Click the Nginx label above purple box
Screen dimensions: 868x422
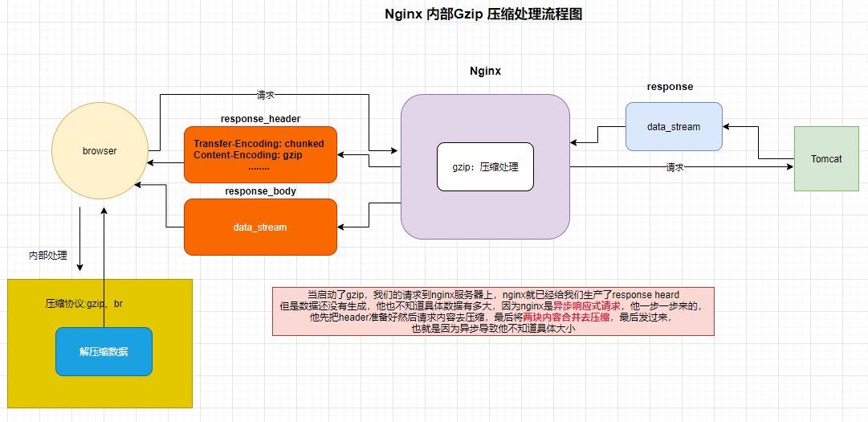click(x=486, y=71)
